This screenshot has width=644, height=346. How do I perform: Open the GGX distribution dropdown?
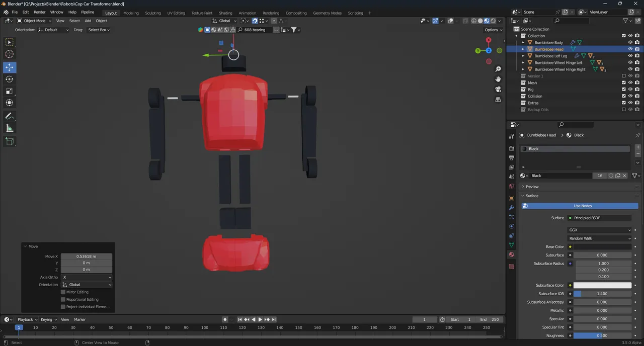click(x=600, y=230)
